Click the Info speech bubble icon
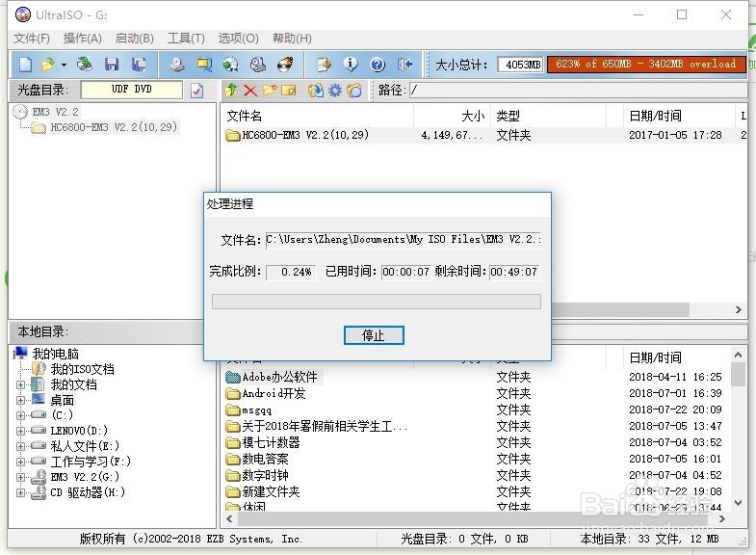The height and width of the screenshot is (555, 756). point(351,65)
